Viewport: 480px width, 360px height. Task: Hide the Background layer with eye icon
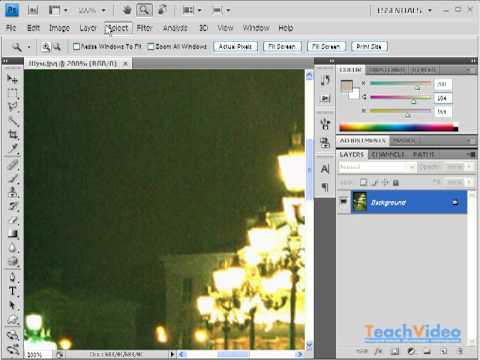coord(343,202)
